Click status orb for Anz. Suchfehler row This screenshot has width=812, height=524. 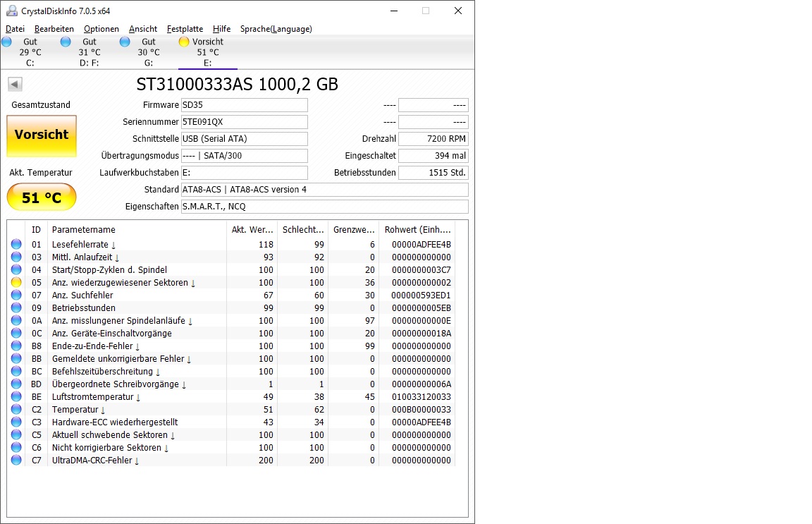pos(17,295)
